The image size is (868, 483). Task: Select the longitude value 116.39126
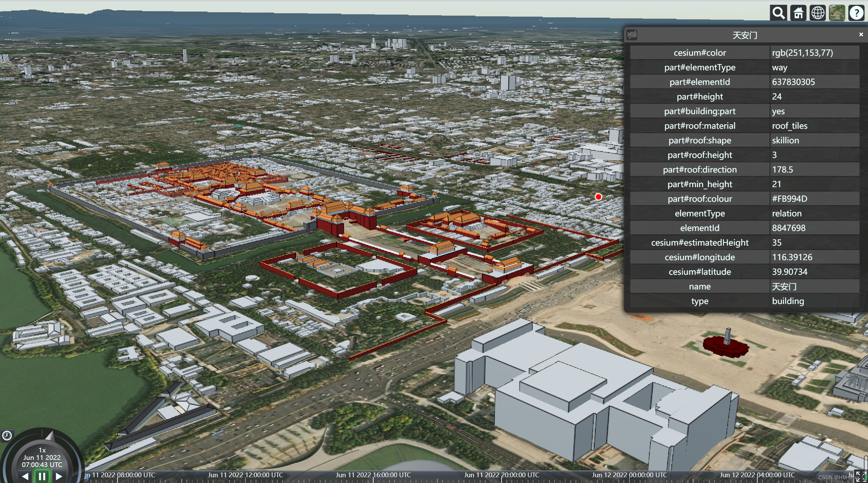coord(792,257)
